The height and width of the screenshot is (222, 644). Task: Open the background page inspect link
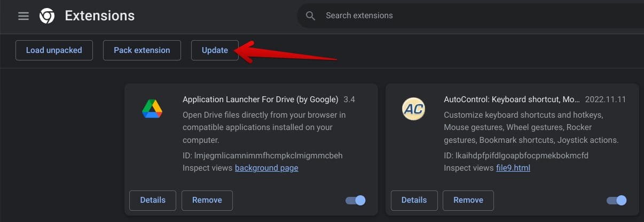(x=266, y=168)
